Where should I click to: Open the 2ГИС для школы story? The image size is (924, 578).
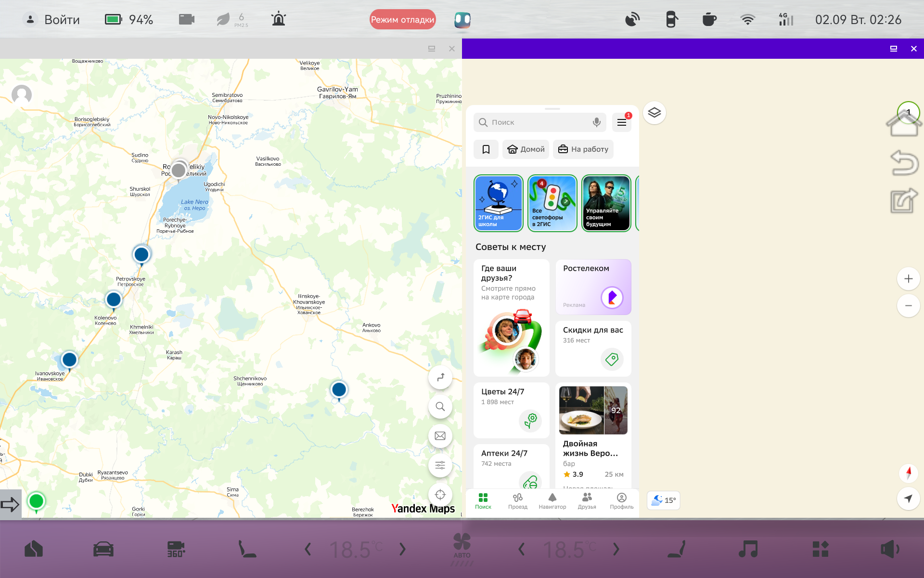click(x=499, y=203)
